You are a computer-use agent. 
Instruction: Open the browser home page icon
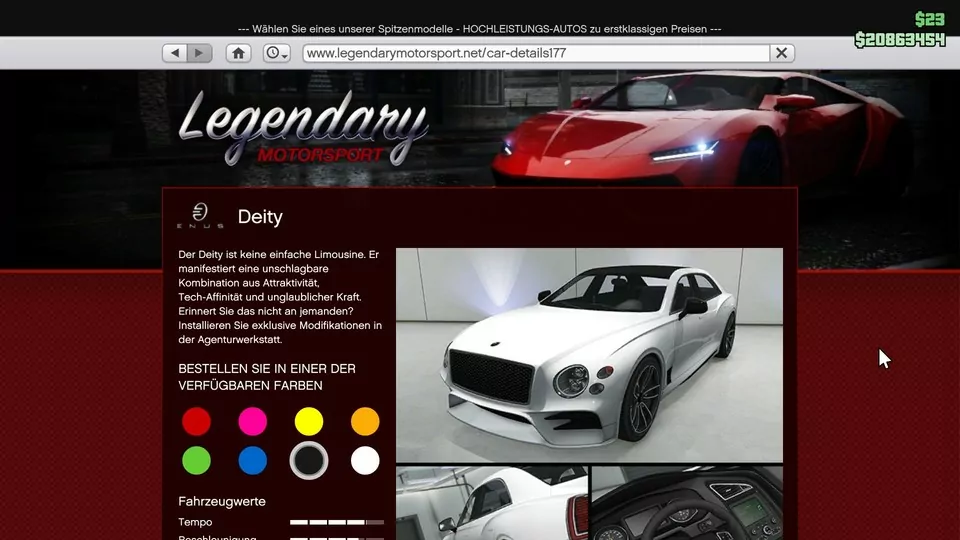click(238, 53)
